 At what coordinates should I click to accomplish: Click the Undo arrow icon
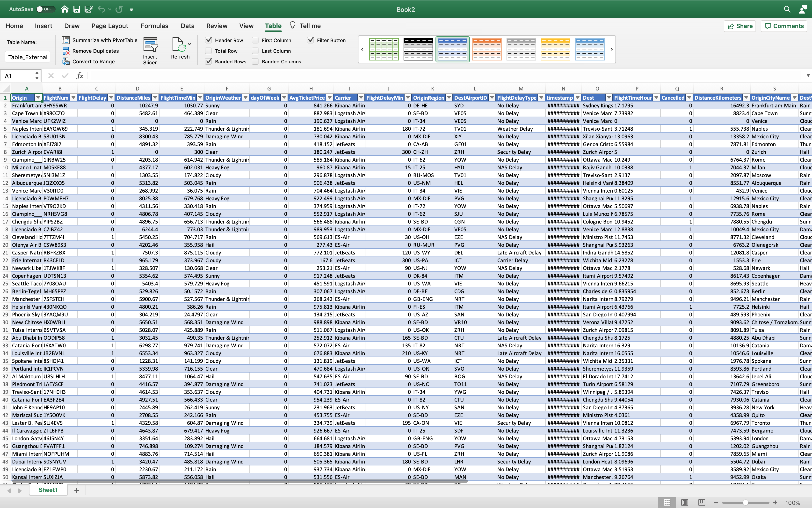(101, 9)
